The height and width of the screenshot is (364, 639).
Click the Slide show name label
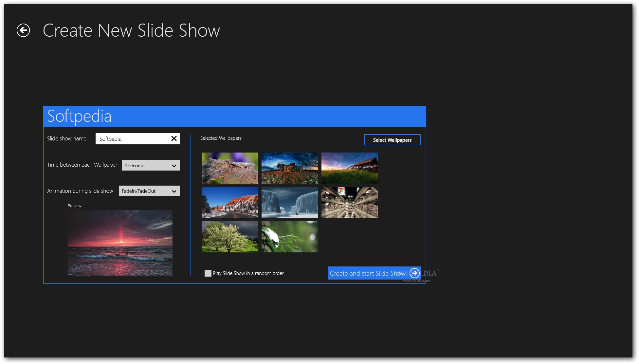tap(67, 138)
